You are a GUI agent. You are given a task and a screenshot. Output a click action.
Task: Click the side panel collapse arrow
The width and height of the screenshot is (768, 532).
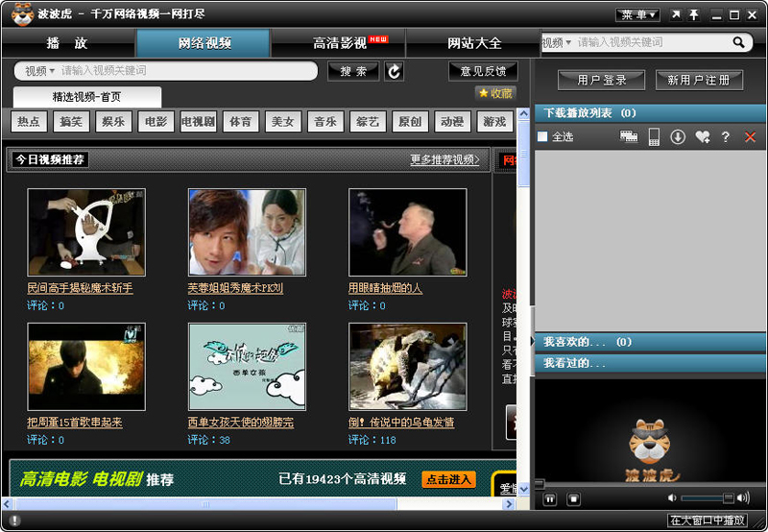tap(532, 340)
